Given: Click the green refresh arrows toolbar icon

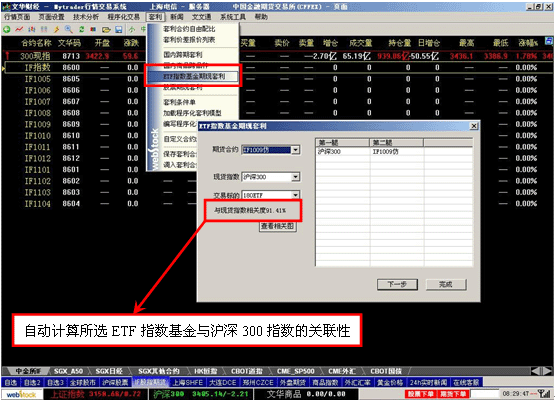Looking at the screenshot, I should point(81,29).
